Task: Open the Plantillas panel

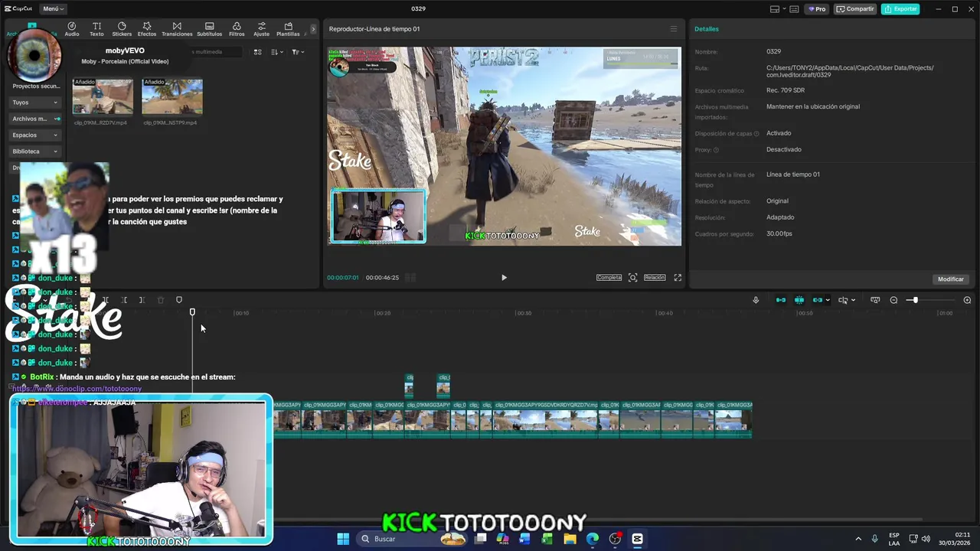Action: point(288,29)
